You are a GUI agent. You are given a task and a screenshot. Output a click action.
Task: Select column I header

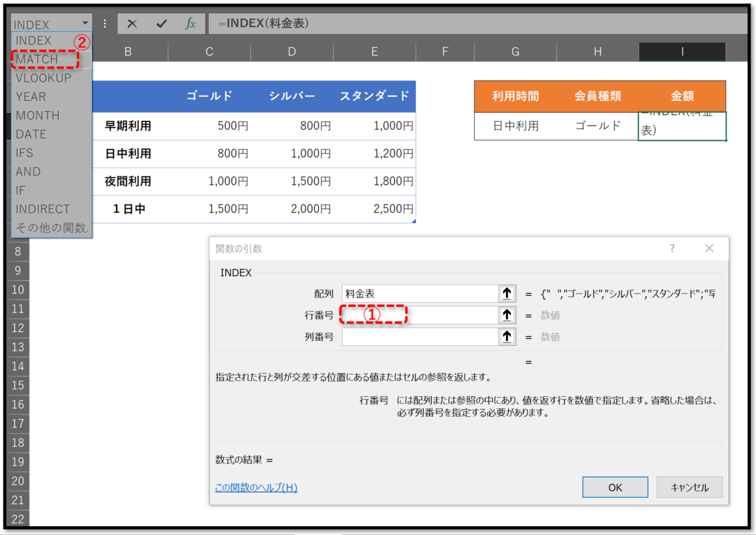click(682, 52)
